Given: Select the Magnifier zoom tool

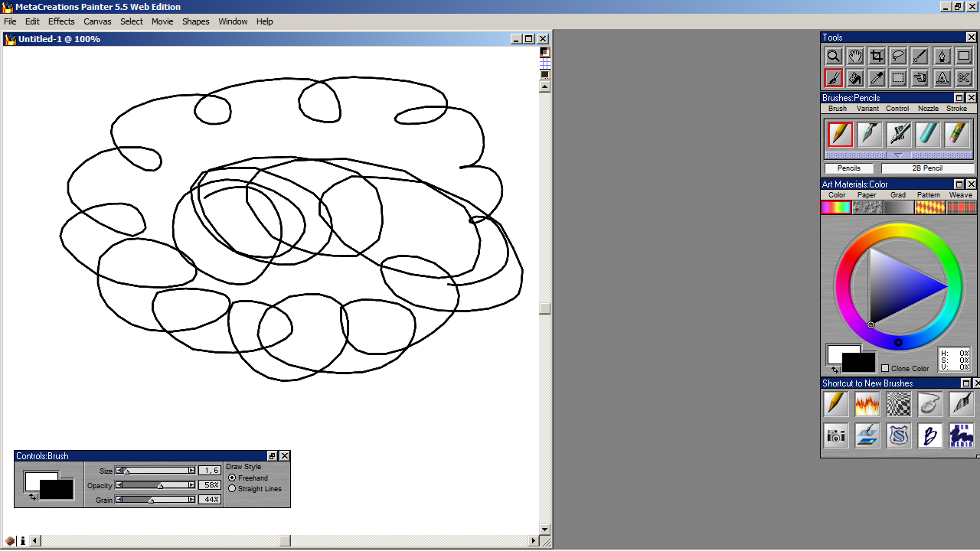Looking at the screenshot, I should 833,56.
